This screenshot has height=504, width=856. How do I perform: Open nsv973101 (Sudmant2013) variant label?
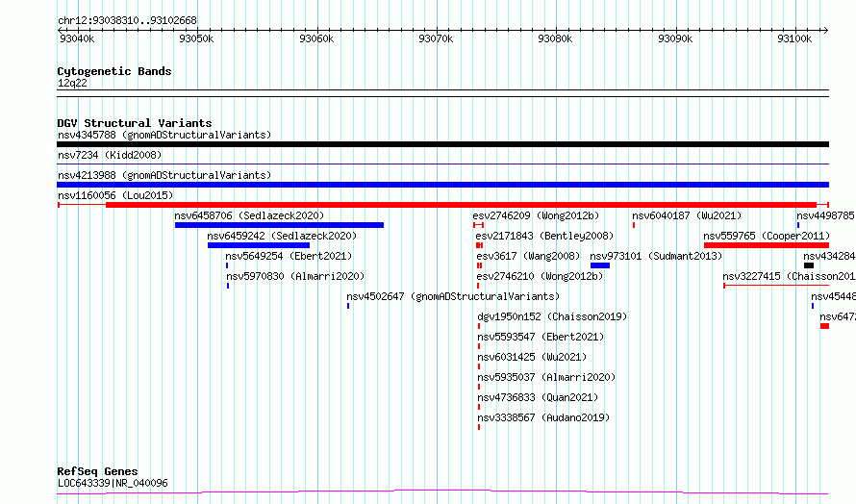(656, 256)
